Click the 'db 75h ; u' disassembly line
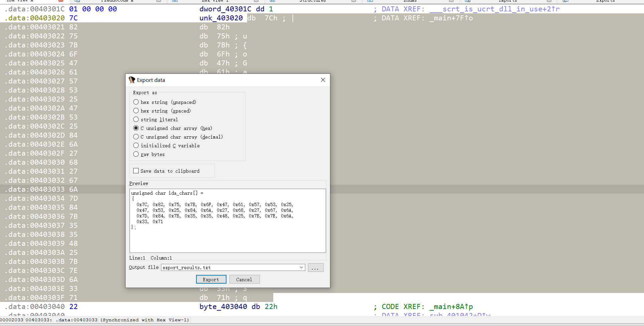Viewport: 644px width, 326px height. 223,36
